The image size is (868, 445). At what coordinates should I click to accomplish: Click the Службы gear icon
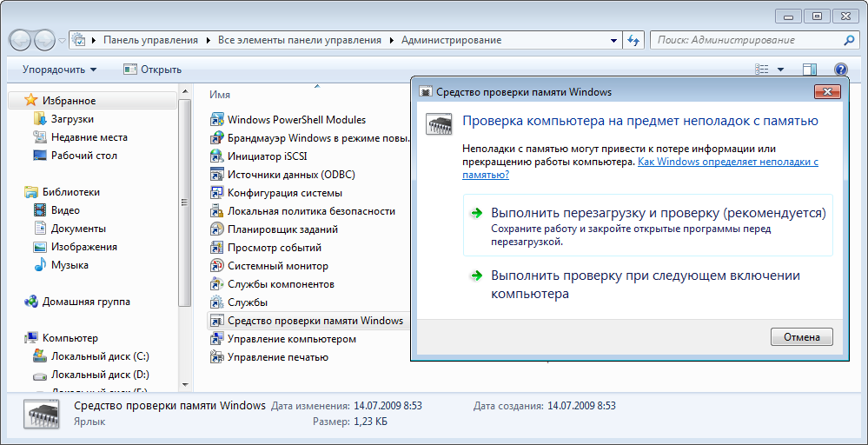pyautogui.click(x=216, y=302)
